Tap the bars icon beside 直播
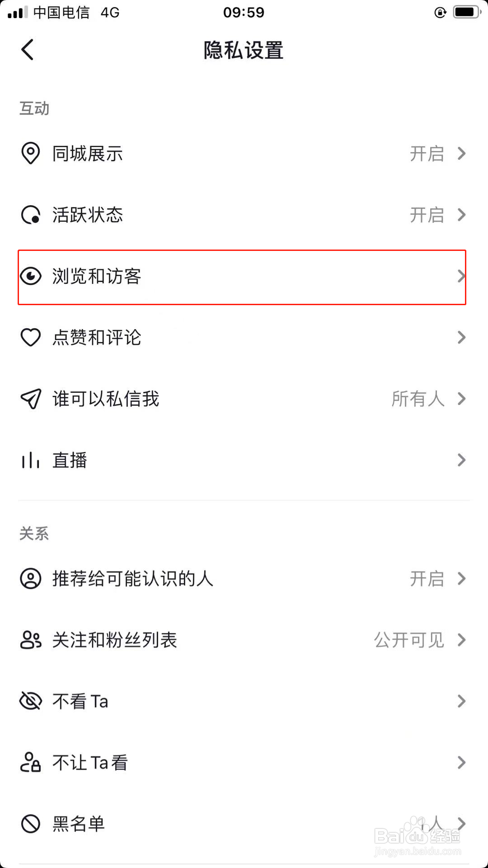The width and height of the screenshot is (488, 868). [31, 460]
